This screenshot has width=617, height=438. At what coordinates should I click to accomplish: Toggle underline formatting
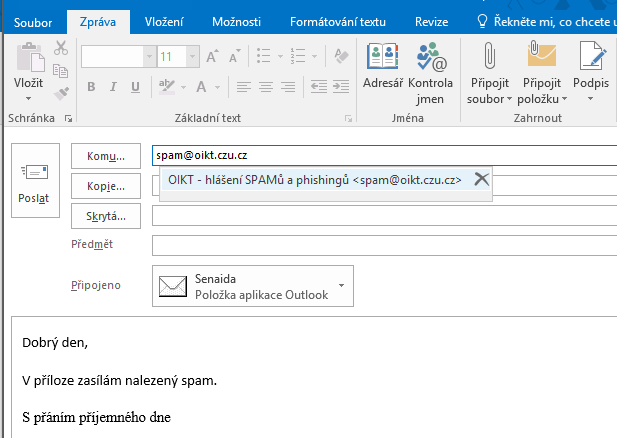pos(135,87)
